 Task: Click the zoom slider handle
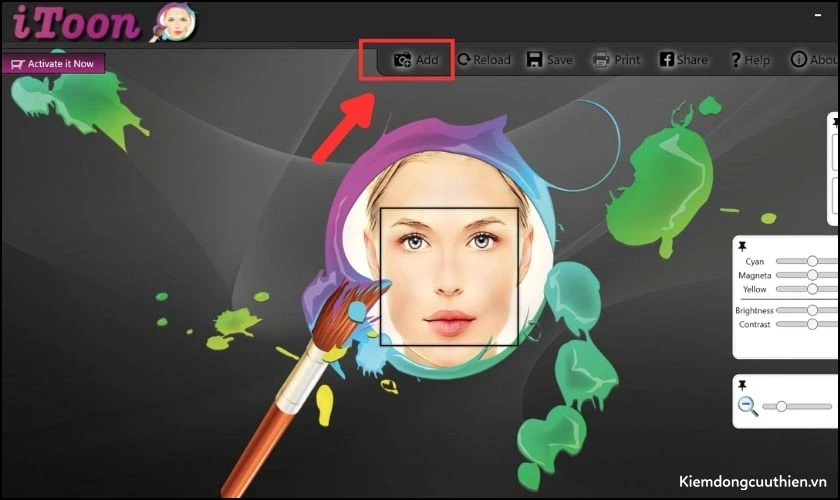(x=781, y=406)
